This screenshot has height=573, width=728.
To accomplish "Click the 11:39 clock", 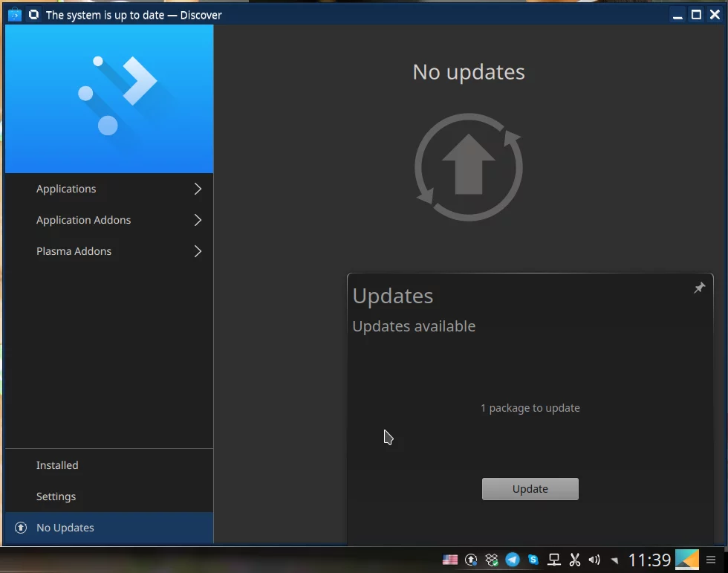I will click(649, 560).
